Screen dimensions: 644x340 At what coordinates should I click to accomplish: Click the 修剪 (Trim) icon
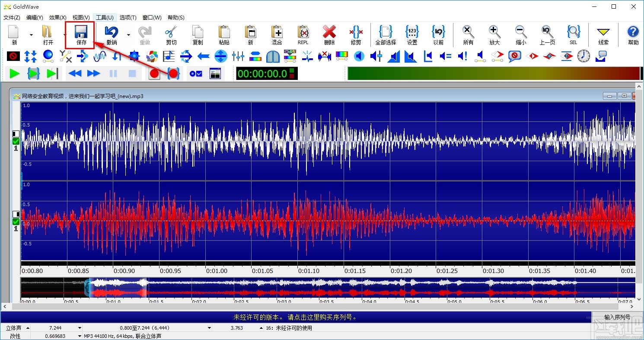[x=356, y=32]
